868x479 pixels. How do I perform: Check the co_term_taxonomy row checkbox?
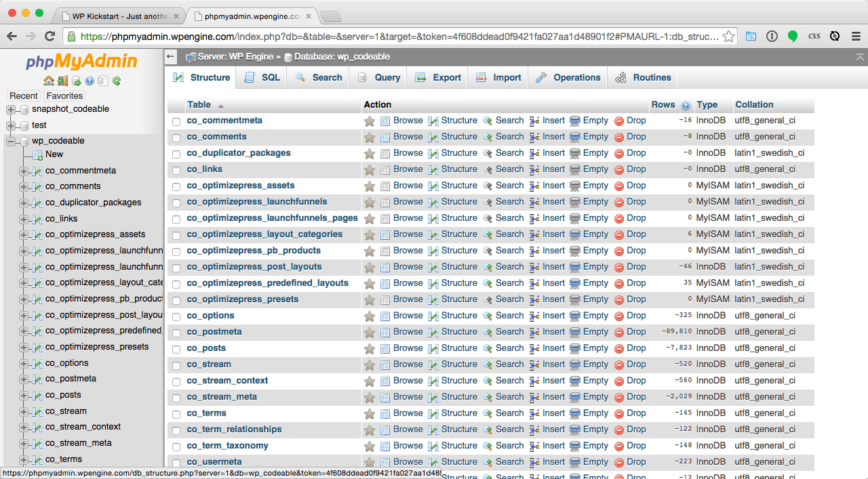click(176, 447)
